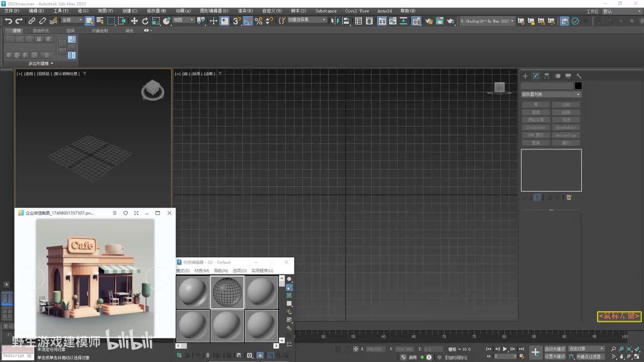Select the wireframe material sample slot
This screenshot has height=362, width=644.
pos(227,292)
